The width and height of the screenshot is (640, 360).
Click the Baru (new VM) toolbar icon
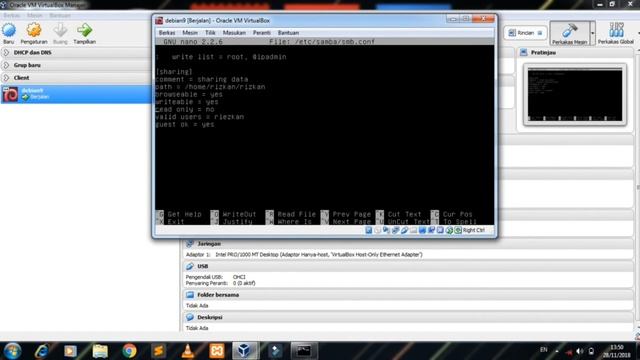pos(9,30)
